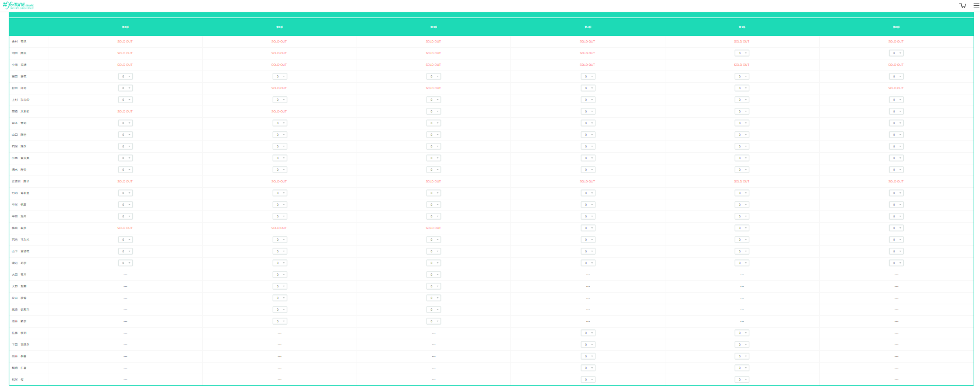Open the hamburger menu icon

tap(976, 5)
